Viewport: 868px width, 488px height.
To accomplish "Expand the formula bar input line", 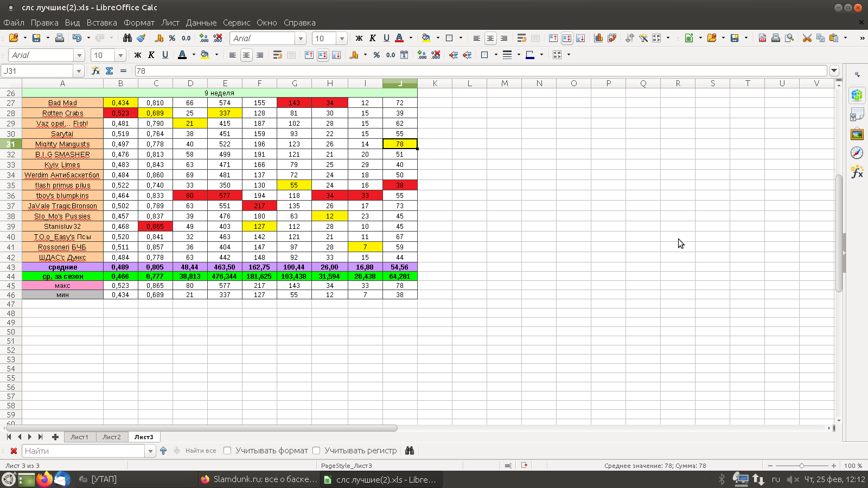I will click(x=834, y=71).
